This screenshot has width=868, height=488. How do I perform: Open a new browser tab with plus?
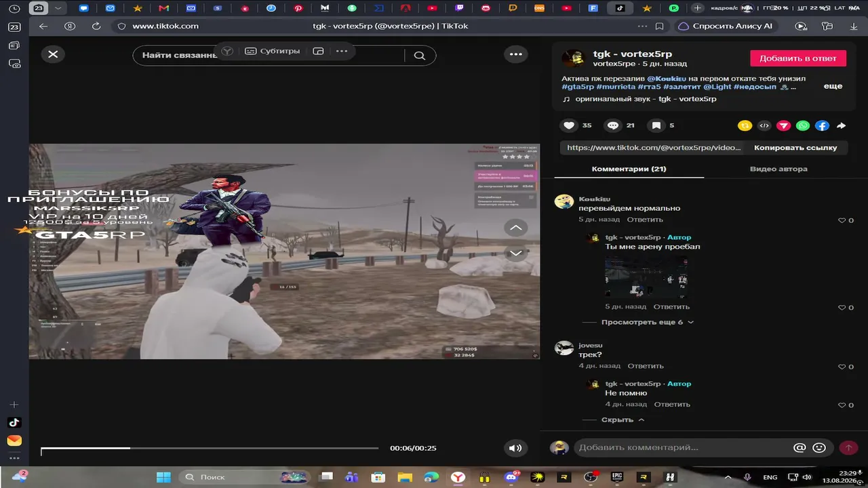tap(697, 8)
